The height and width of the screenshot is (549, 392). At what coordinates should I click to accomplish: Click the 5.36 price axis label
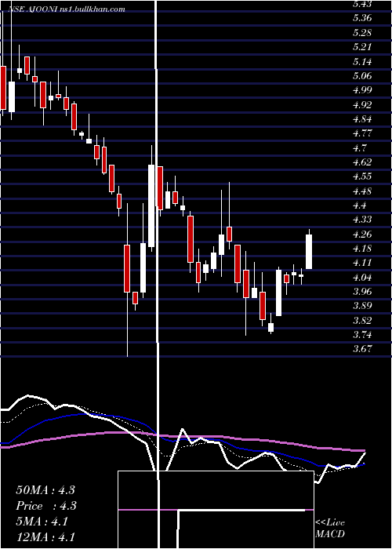coord(362,18)
